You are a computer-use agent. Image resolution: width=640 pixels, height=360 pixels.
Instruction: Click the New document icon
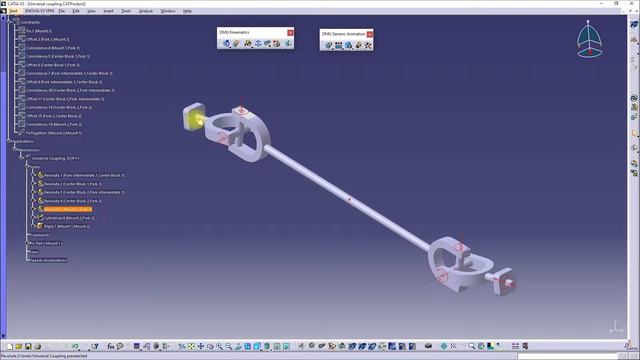[x=9, y=346]
